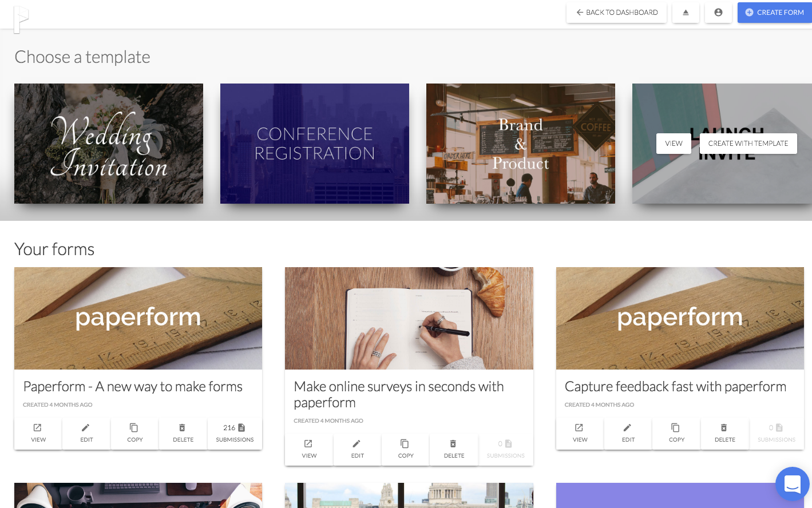Select the Wedding Invitation template
This screenshot has height=508, width=812.
pos(109,144)
